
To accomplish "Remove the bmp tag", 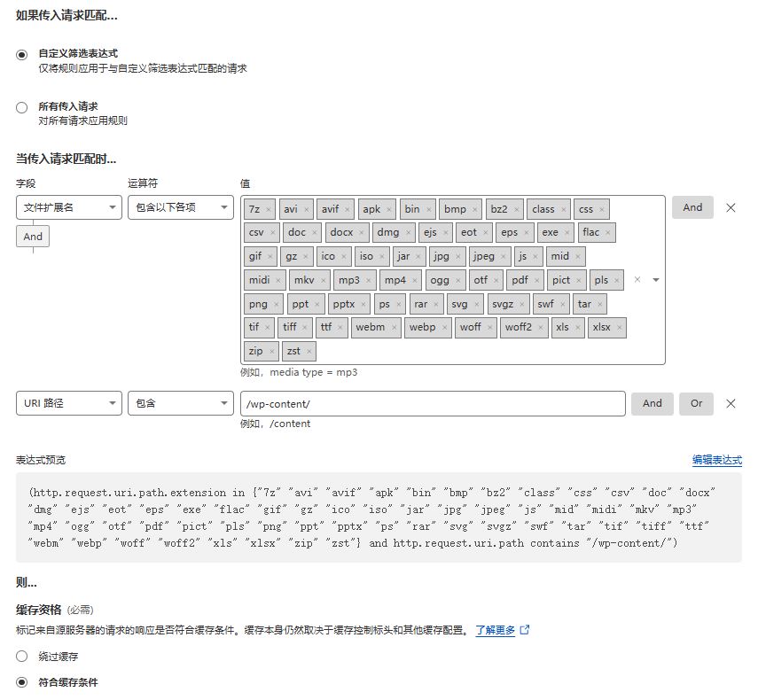I will click(x=474, y=210).
